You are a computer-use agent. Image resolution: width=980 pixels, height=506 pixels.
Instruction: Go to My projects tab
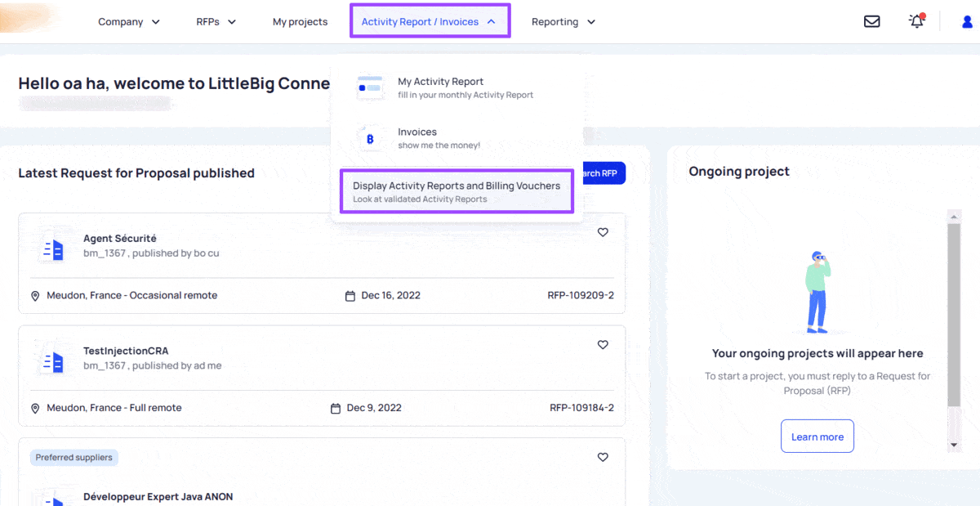click(x=300, y=22)
